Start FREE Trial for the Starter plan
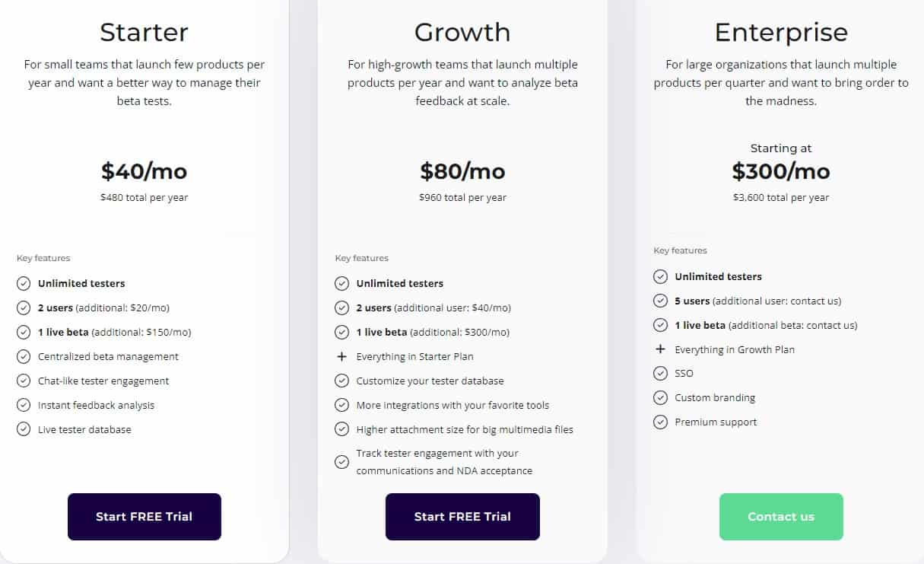 pos(144,516)
